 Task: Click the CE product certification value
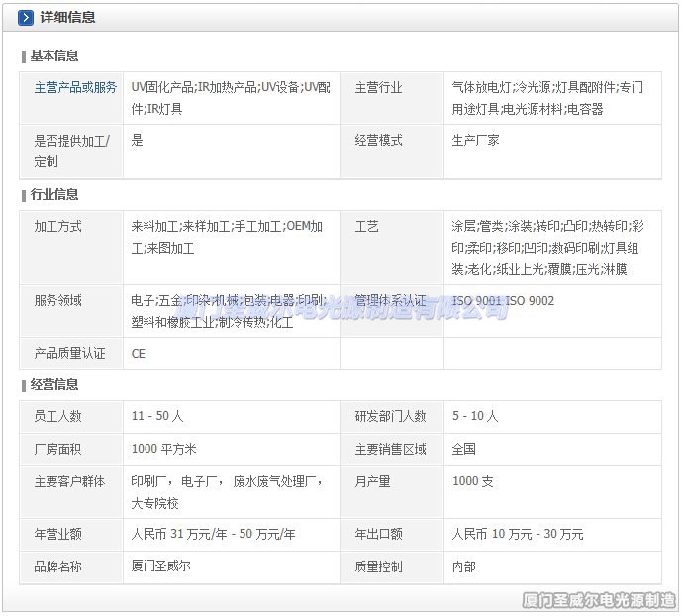tap(139, 353)
